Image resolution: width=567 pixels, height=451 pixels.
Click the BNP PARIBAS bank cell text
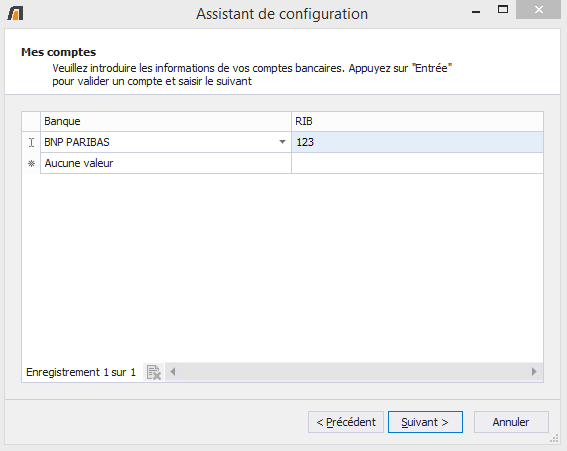[77, 142]
